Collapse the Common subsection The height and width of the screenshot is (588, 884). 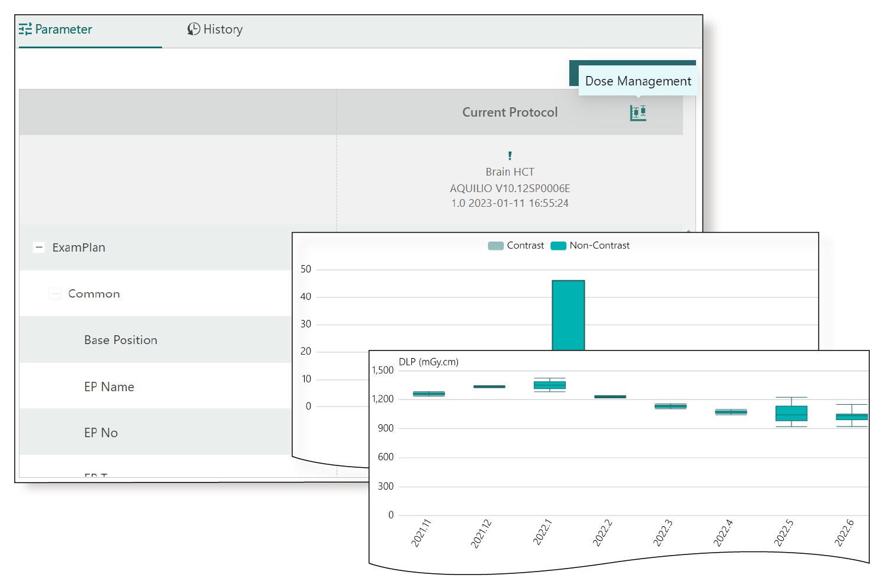[55, 293]
